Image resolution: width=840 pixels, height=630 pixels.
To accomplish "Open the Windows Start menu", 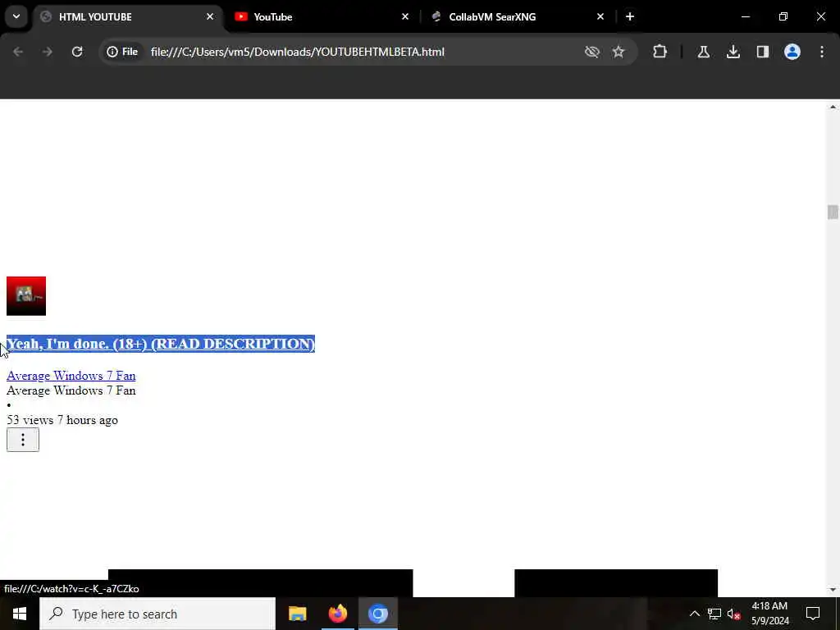I will pos(20,614).
